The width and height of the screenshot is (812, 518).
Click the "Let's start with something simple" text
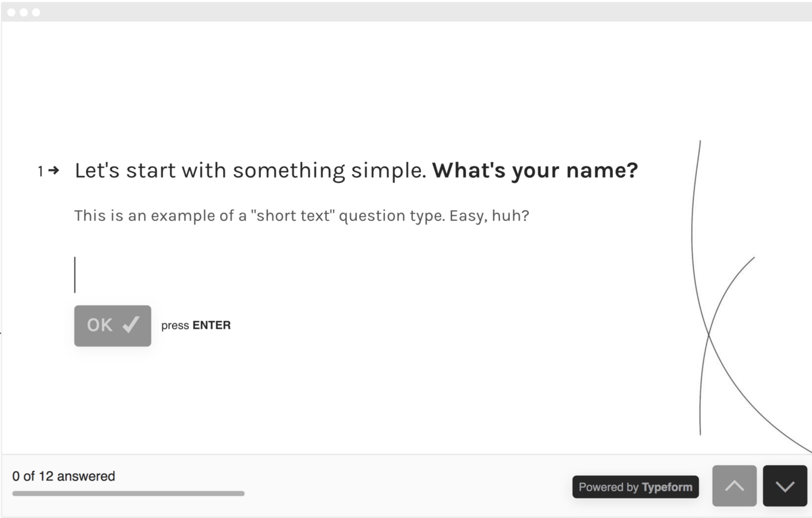tap(250, 170)
